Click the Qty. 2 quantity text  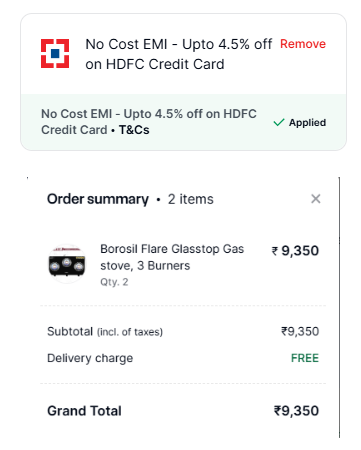coord(114,282)
